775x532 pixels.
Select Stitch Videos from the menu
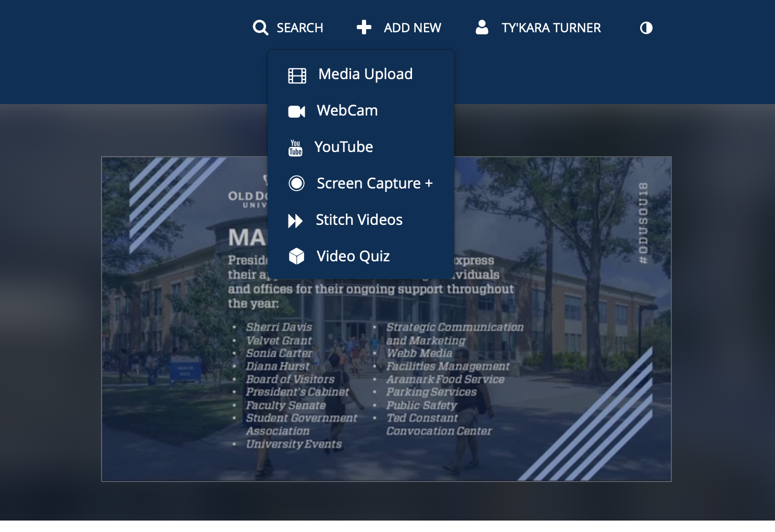pos(359,220)
